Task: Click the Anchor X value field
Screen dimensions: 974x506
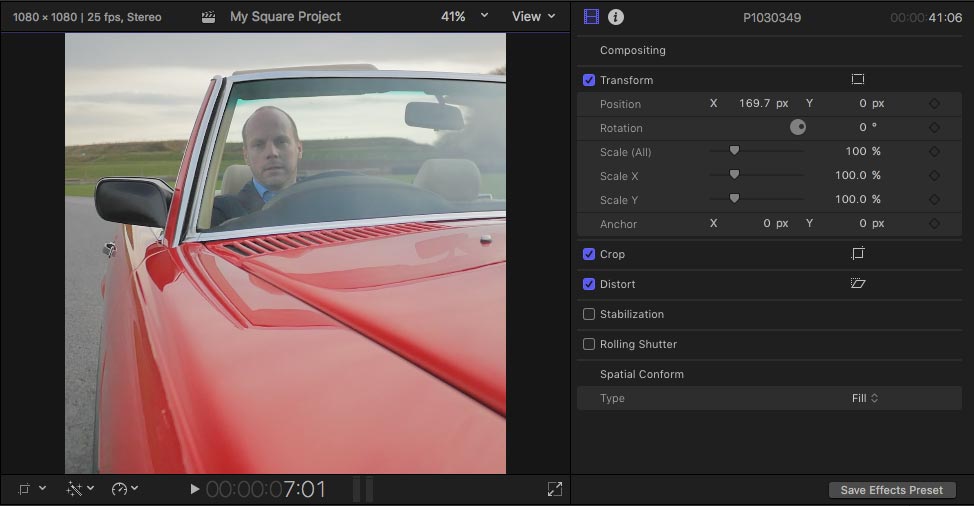Action: (x=775, y=224)
